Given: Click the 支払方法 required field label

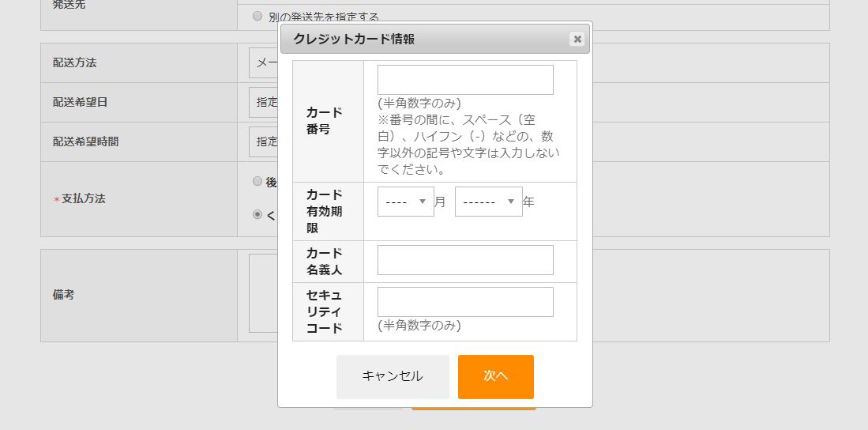Looking at the screenshot, I should click(83, 199).
